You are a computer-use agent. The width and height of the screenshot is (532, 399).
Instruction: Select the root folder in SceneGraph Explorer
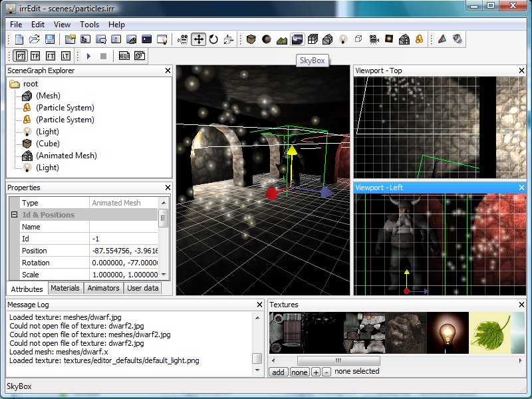click(x=30, y=84)
